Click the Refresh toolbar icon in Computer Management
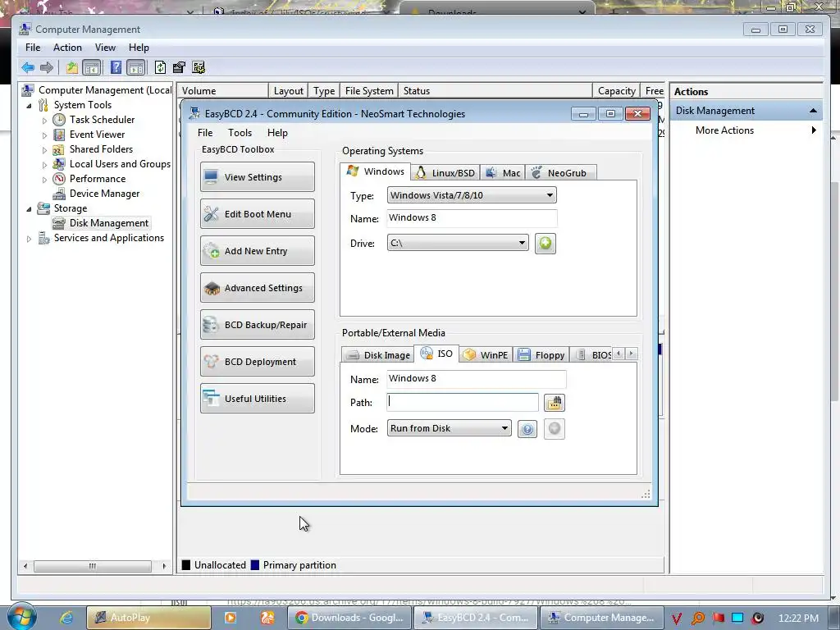Screen dimensions: 840x630 pos(160,67)
